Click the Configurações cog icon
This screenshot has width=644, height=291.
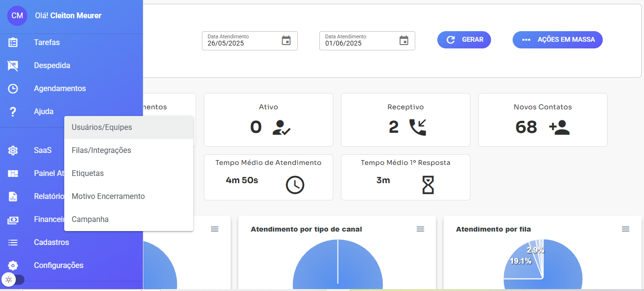[13, 266]
